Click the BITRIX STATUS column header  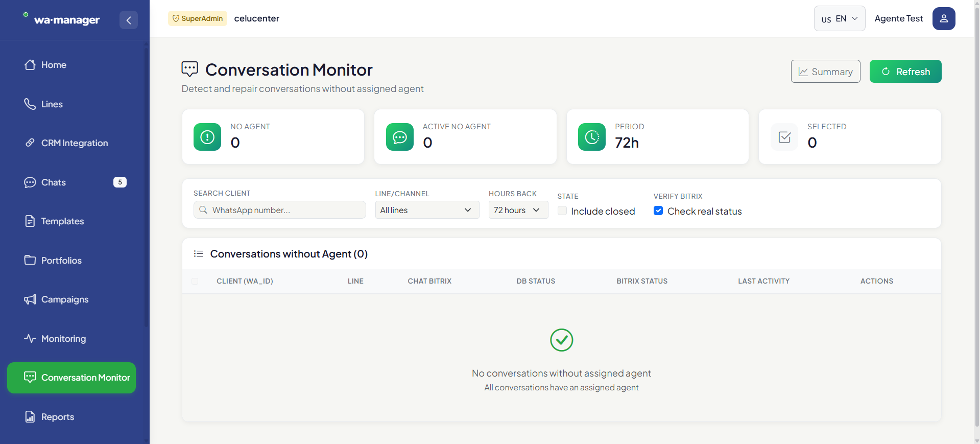click(x=642, y=281)
